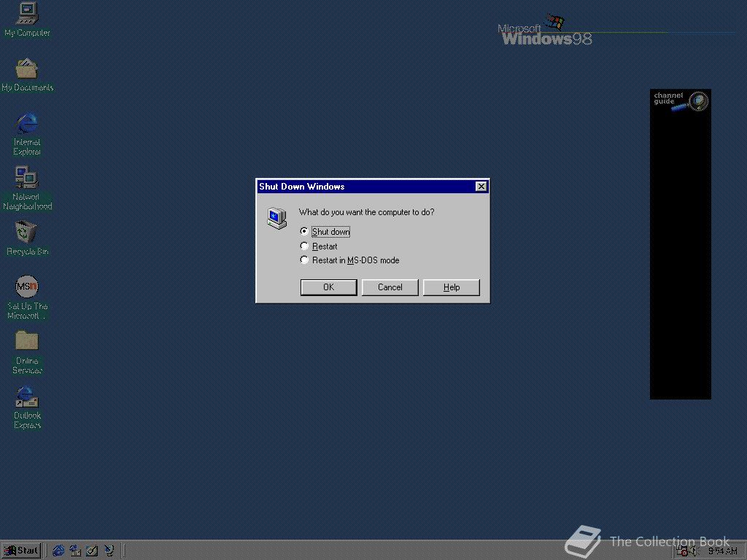Click the taskbar clock showing 9:54 AM
Screen dimensions: 747x560
point(721,551)
